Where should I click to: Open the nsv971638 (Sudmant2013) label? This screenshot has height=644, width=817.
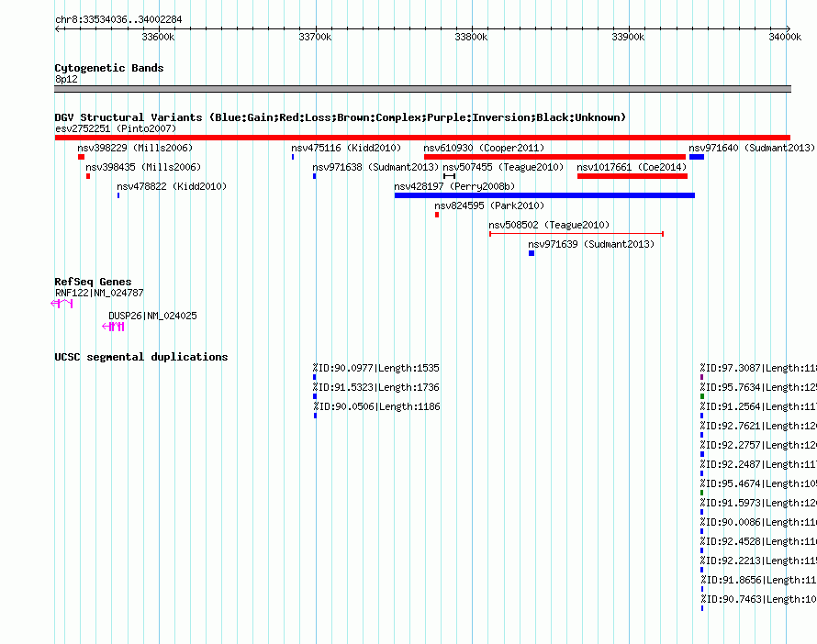[375, 167]
